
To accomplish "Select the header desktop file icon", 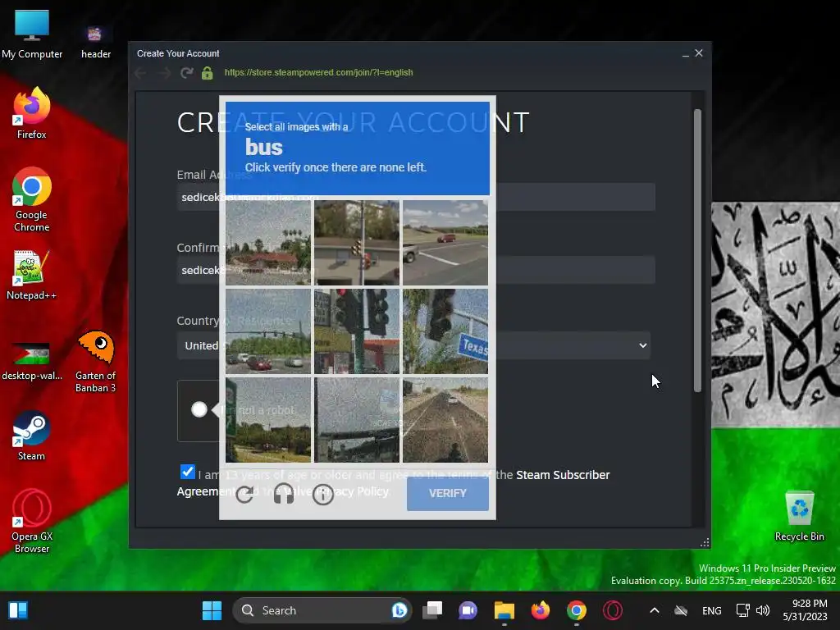I will [96, 42].
